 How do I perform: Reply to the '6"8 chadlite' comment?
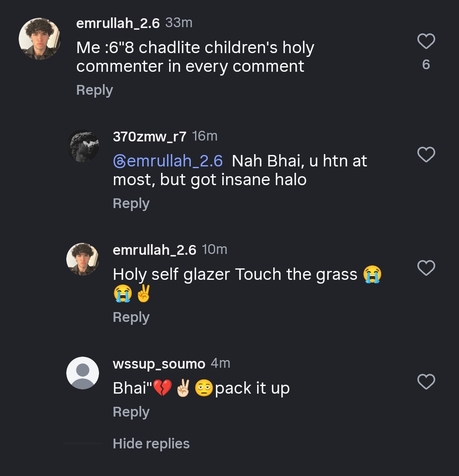(x=94, y=90)
